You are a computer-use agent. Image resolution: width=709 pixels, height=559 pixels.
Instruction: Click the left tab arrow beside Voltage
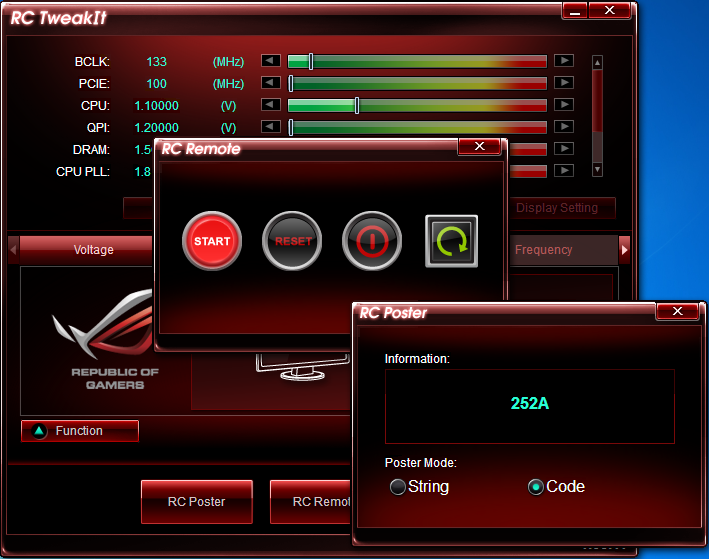14,250
